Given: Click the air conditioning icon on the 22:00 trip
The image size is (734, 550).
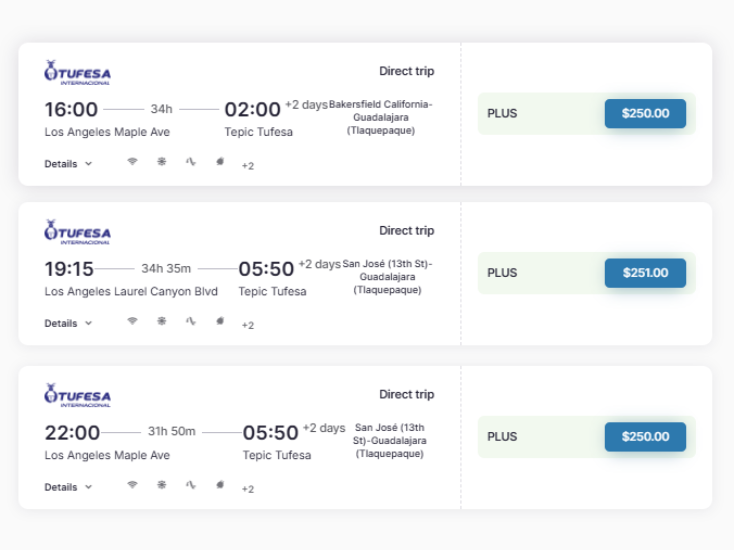Looking at the screenshot, I should point(161,484).
